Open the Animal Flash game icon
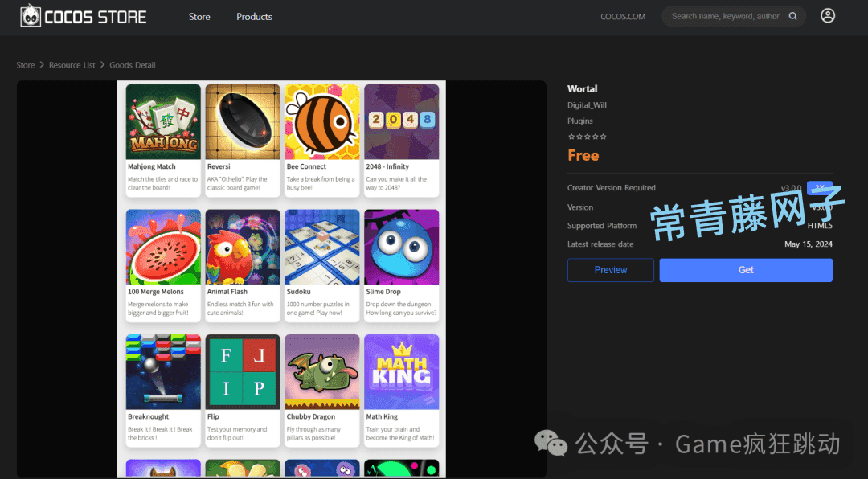Image resolution: width=868 pixels, height=479 pixels. coord(243,247)
